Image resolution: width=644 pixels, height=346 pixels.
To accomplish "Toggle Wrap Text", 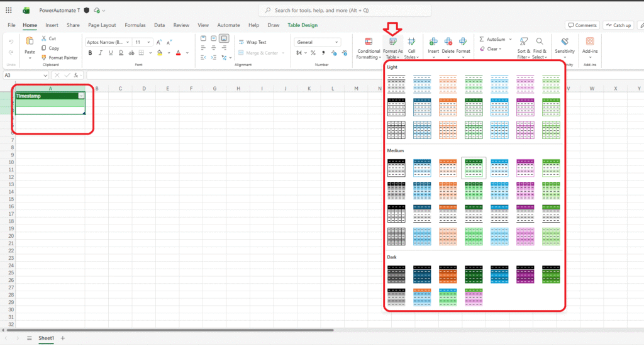I will [253, 42].
